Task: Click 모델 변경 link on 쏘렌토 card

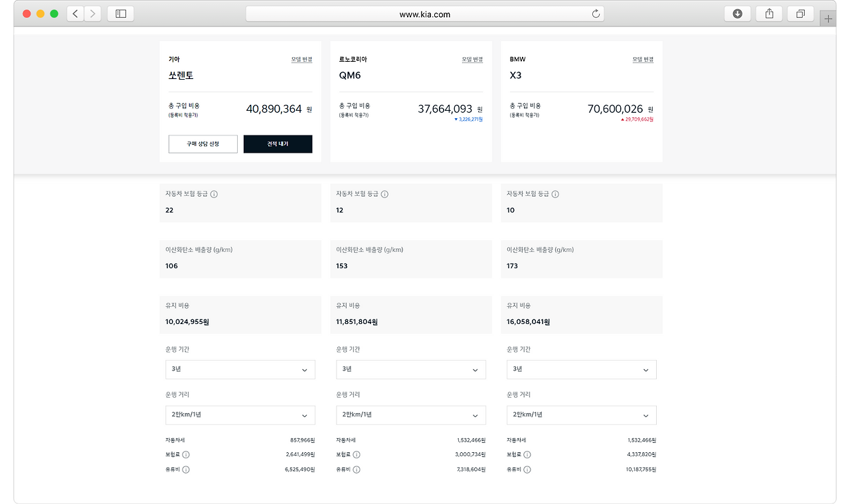Action: [x=301, y=60]
